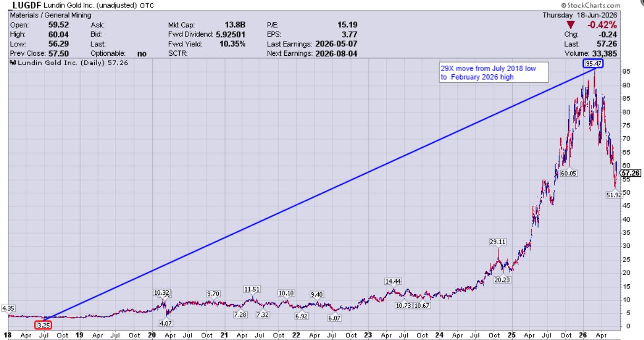Click the 7.28 low price label
The image size is (644, 340).
pos(240,315)
